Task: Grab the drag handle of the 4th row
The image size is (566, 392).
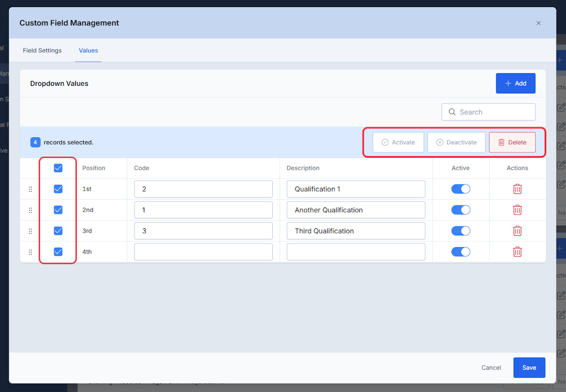Action: tap(30, 252)
